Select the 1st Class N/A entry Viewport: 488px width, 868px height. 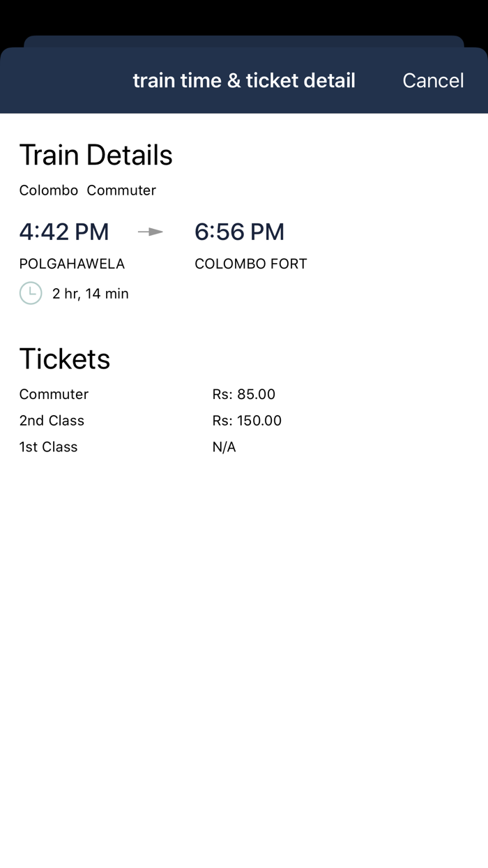pos(224,447)
